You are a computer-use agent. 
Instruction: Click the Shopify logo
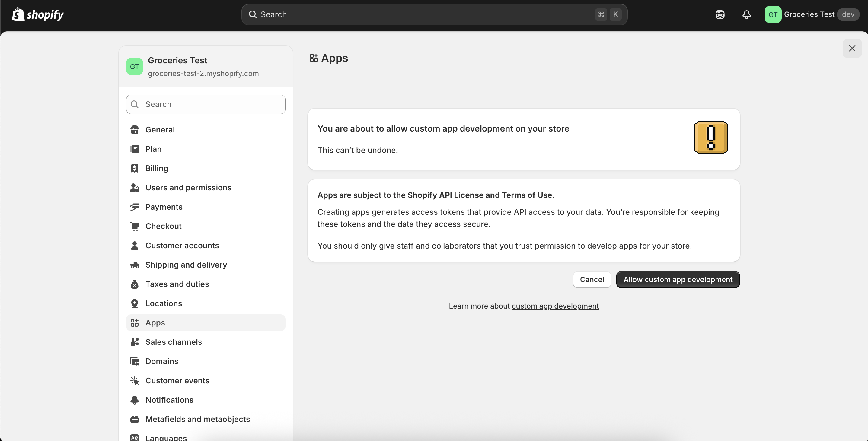pos(37,14)
